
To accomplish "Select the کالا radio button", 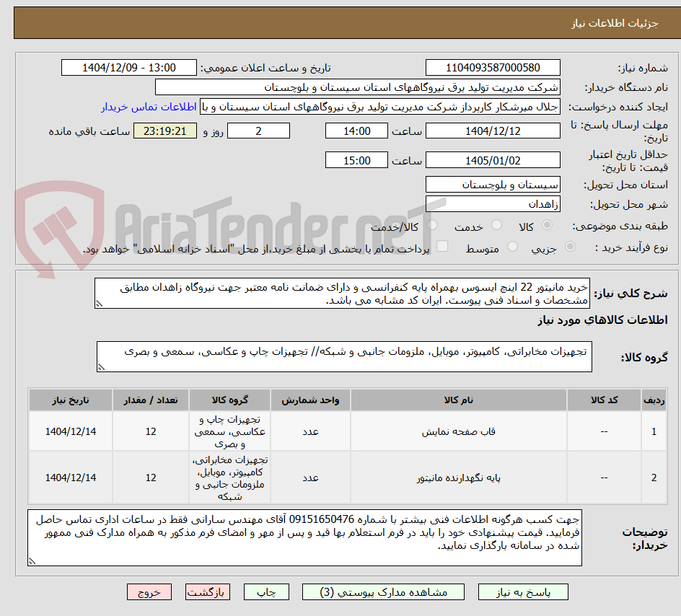I will click(548, 225).
